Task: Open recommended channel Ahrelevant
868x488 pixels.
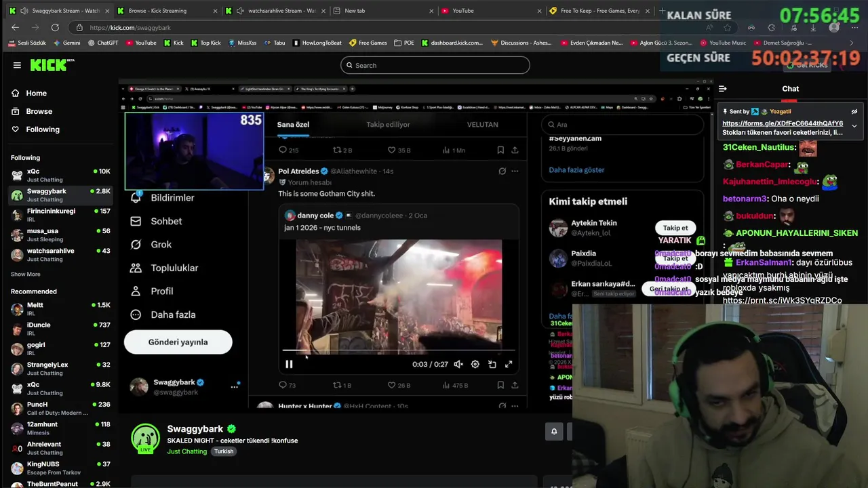Action: click(60, 448)
